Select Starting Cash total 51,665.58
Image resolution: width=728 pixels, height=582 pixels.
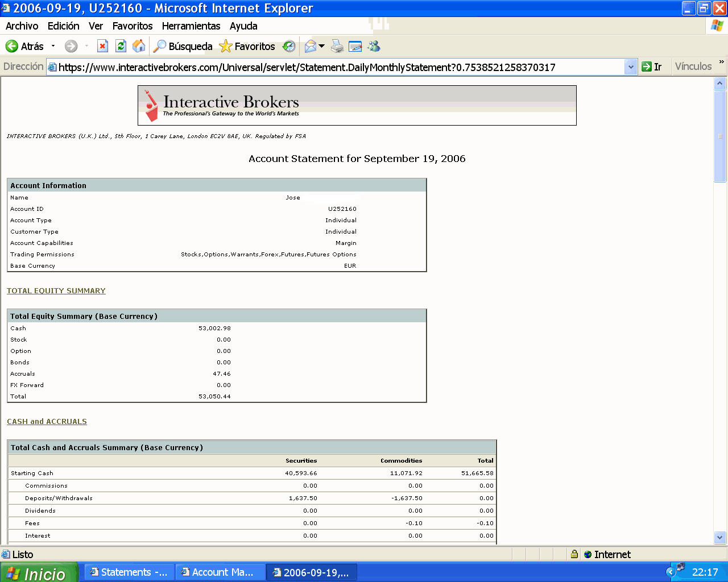478,473
